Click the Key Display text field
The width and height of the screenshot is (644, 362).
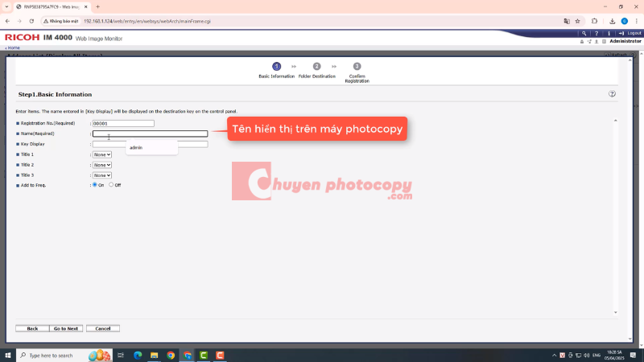tap(150, 144)
